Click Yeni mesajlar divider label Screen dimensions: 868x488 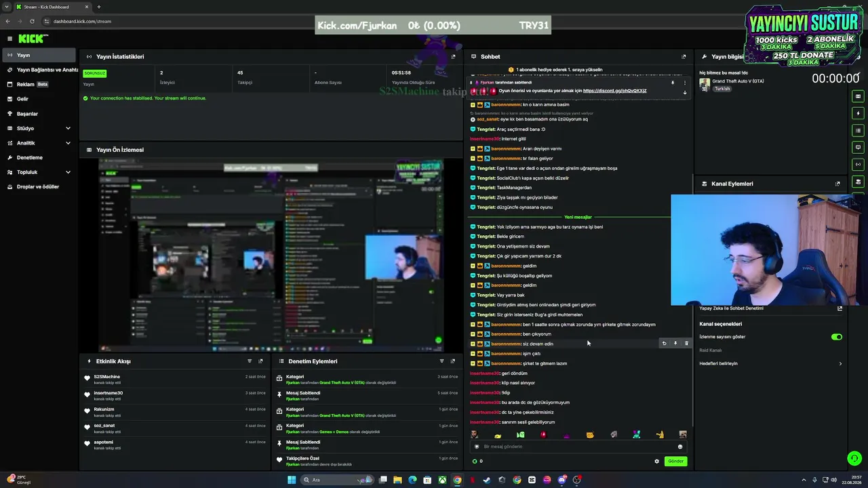coord(578,217)
